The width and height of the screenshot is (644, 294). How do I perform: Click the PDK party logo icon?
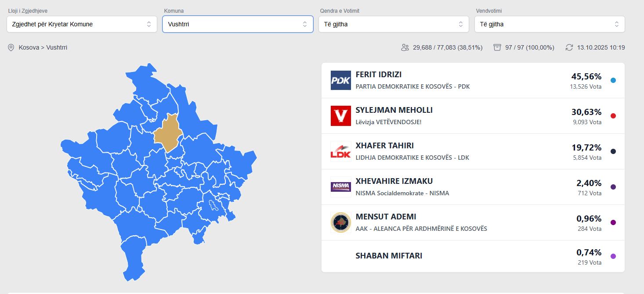[340, 80]
